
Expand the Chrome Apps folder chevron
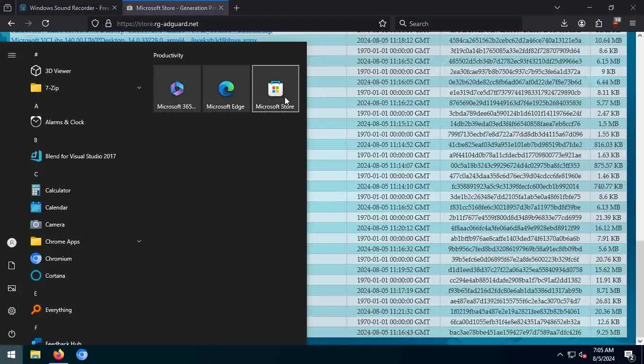tap(139, 241)
